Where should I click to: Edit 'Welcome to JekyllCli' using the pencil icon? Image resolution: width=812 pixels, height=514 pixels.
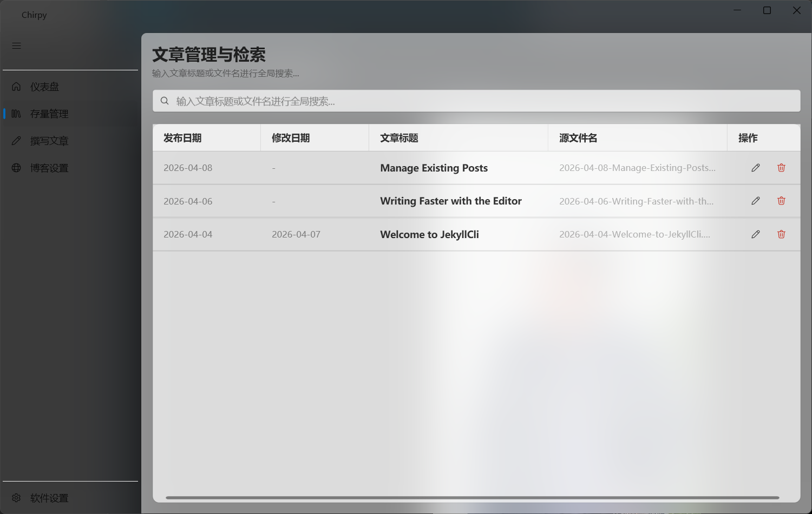tap(756, 234)
